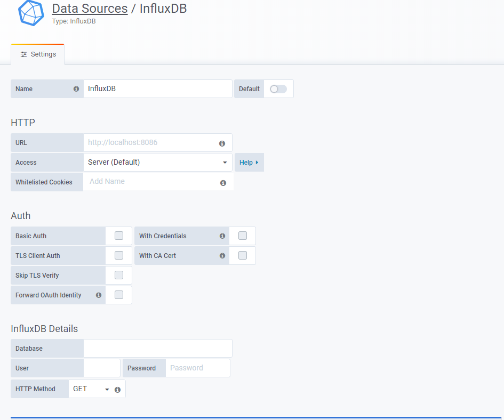This screenshot has height=420, width=504.
Task: Open the Access mode dropdown
Action: 157,163
